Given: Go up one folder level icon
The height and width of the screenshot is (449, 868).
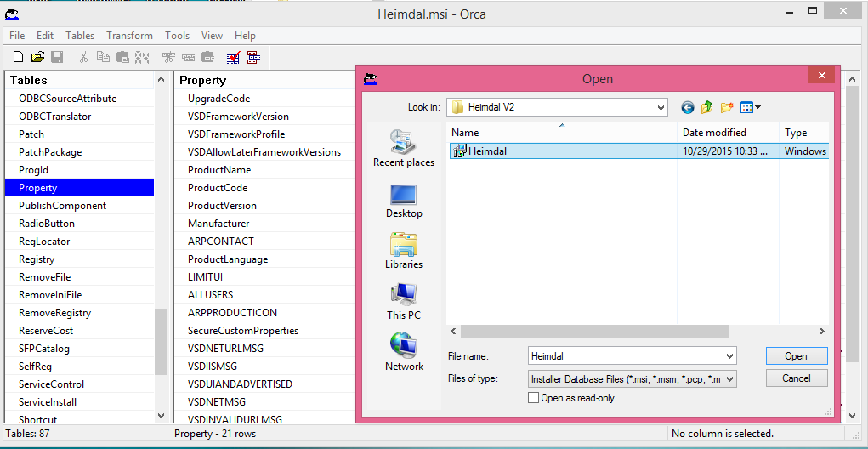Looking at the screenshot, I should tap(707, 107).
